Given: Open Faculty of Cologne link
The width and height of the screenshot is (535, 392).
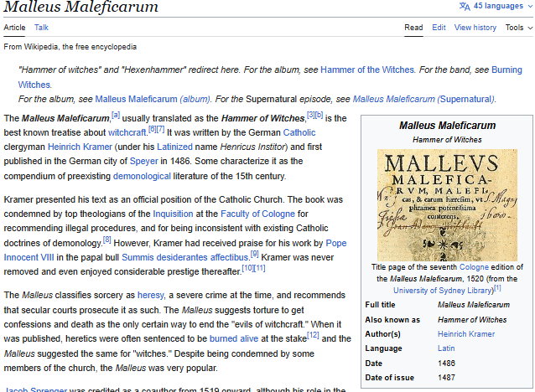Looking at the screenshot, I should 257,214.
